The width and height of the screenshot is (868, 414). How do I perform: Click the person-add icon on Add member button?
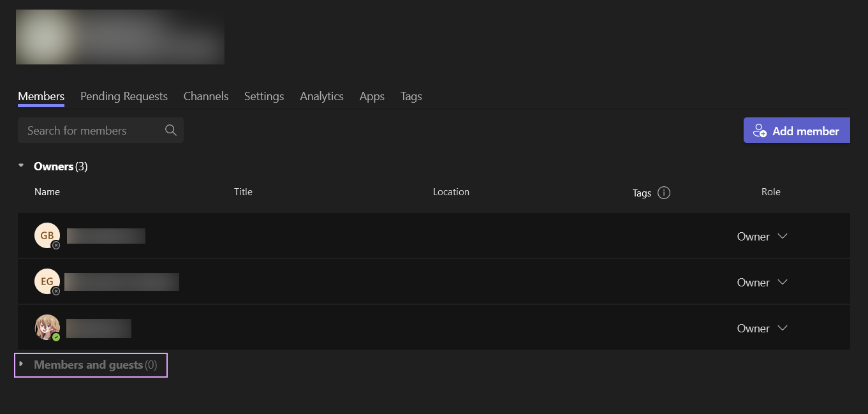pos(760,130)
